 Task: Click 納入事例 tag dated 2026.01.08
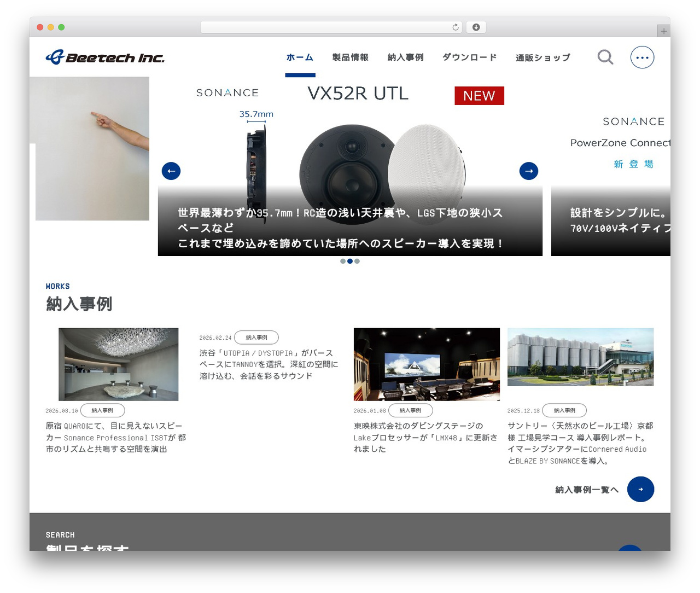coord(410,410)
